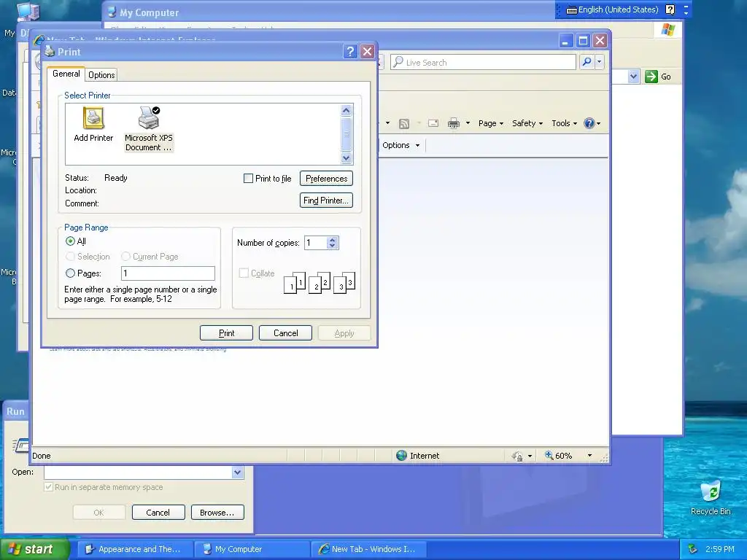Click the Run dialog Open text field
This screenshot has height=560, width=747.
click(x=138, y=472)
